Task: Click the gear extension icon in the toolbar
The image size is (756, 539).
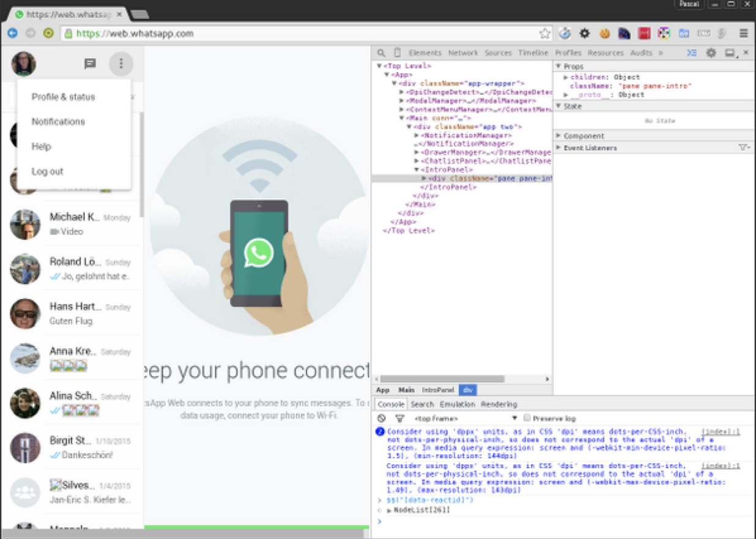Action: pyautogui.click(x=584, y=34)
